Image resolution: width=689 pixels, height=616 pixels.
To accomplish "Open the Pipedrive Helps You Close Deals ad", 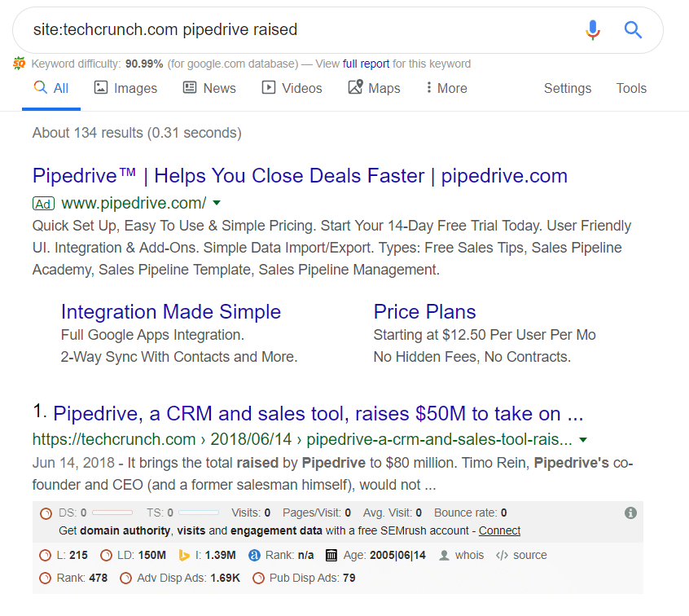I will (301, 176).
